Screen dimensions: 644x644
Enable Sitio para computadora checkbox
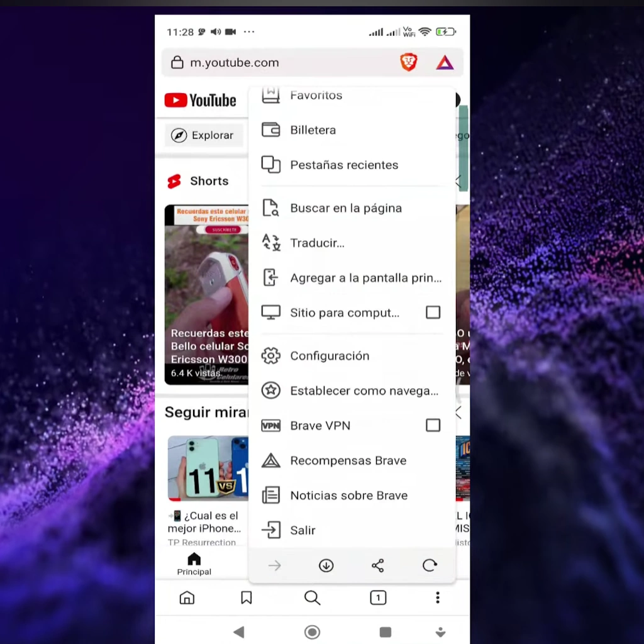(x=433, y=313)
